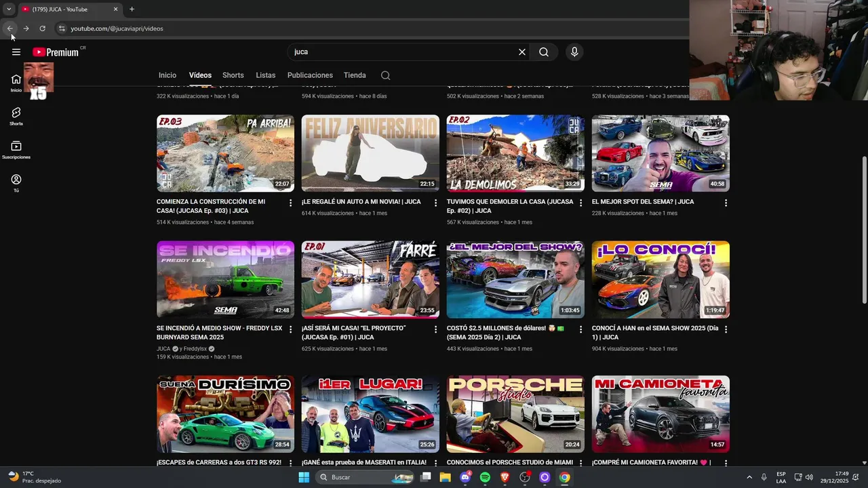Reload the page with the refresh icon
868x488 pixels.
[42, 28]
